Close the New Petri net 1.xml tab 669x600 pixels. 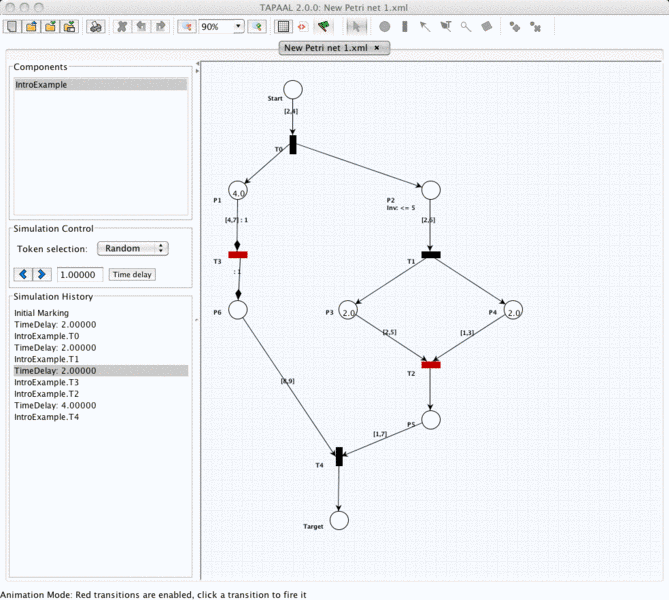(377, 48)
